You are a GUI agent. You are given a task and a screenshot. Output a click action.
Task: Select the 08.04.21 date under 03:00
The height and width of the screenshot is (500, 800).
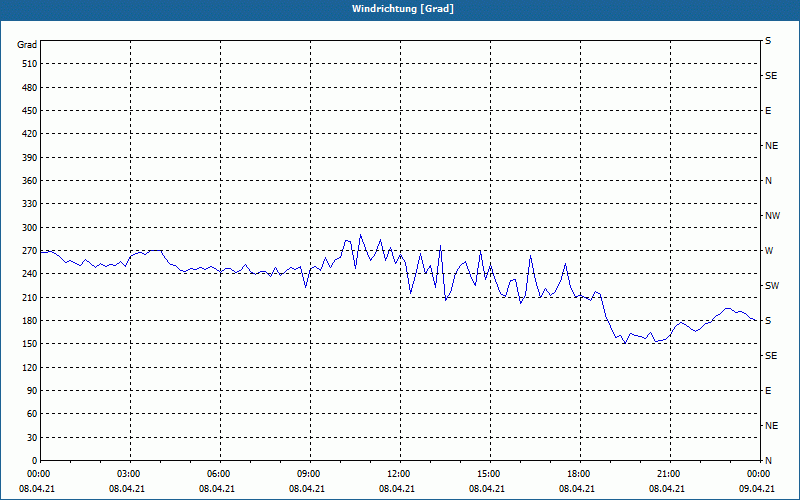(127, 489)
